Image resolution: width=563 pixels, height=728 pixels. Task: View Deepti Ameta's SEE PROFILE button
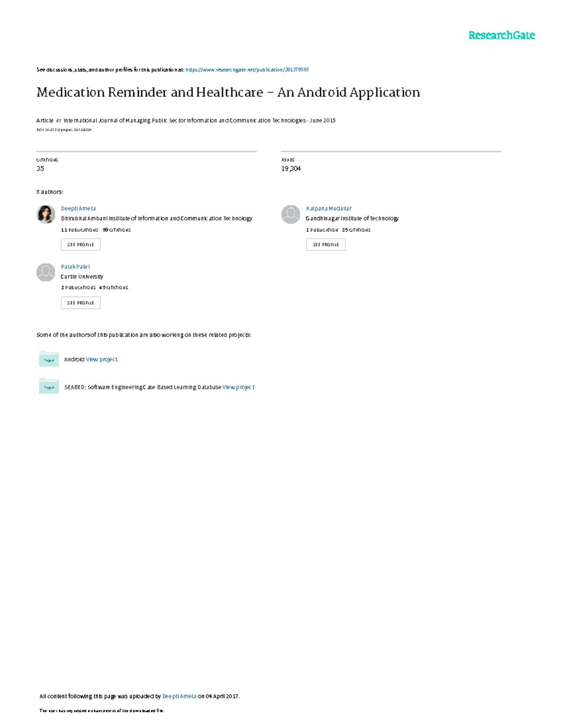click(81, 244)
